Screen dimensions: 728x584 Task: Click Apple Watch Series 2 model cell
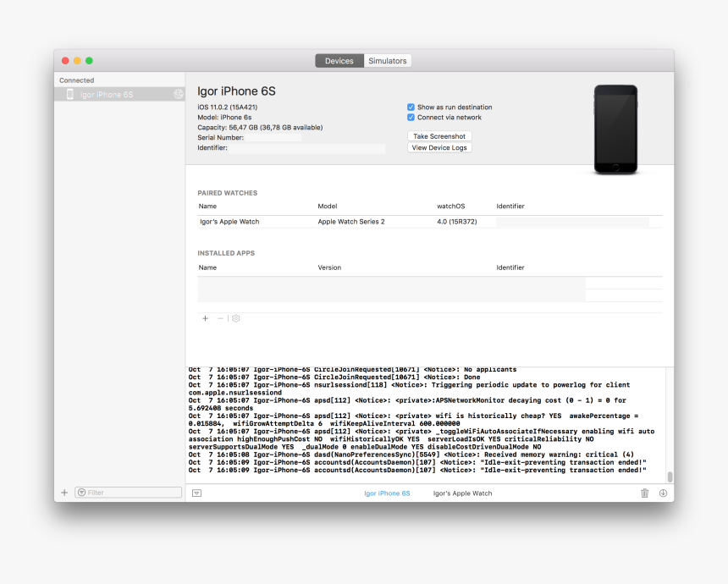[x=351, y=222]
